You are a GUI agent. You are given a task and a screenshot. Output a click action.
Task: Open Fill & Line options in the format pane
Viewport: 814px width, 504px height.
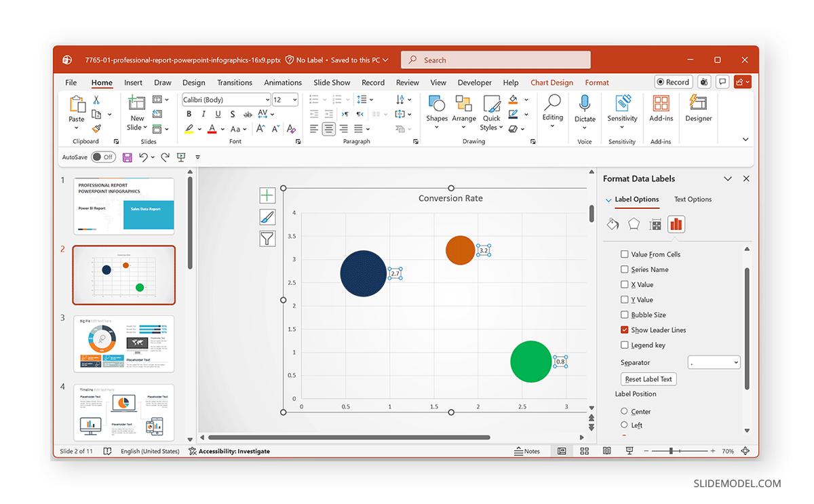[x=613, y=224]
